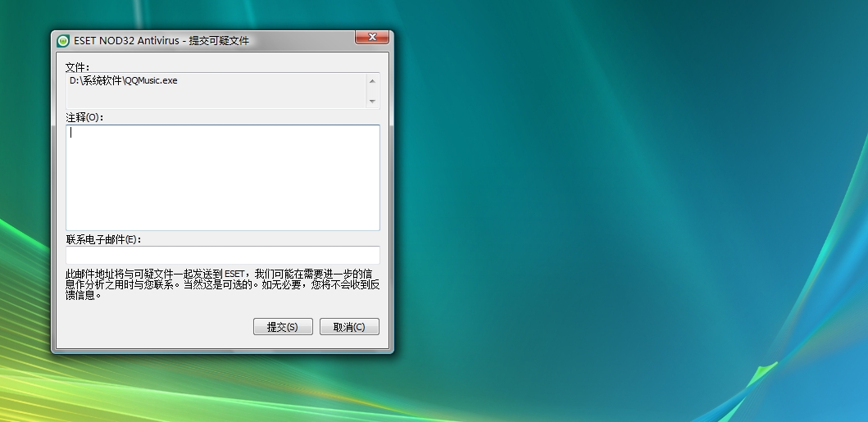Click the file box scroll up arrow
Viewport: 868px width, 422px height.
point(372,81)
